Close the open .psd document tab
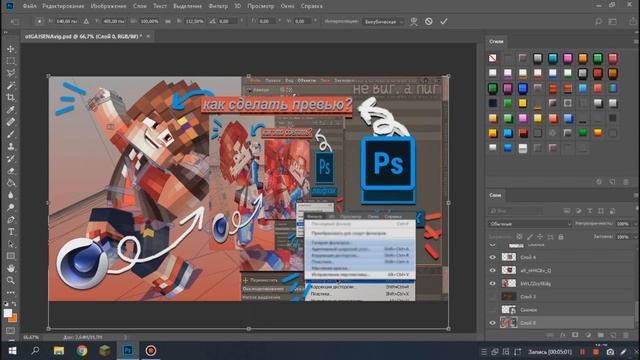The height and width of the screenshot is (360, 640). [148, 36]
